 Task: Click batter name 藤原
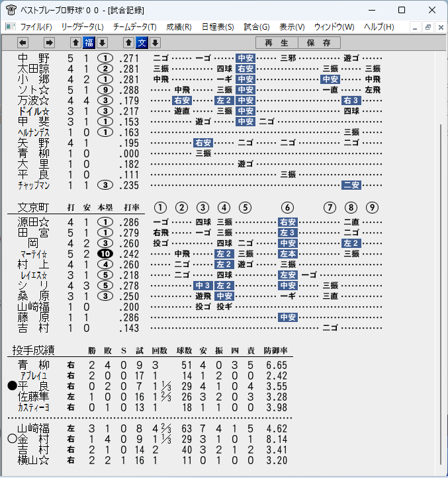pos(33,317)
